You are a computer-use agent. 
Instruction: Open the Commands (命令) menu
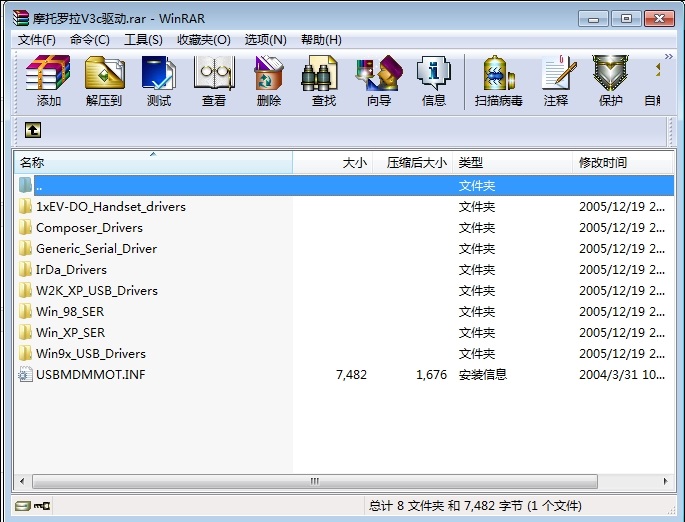(x=90, y=40)
